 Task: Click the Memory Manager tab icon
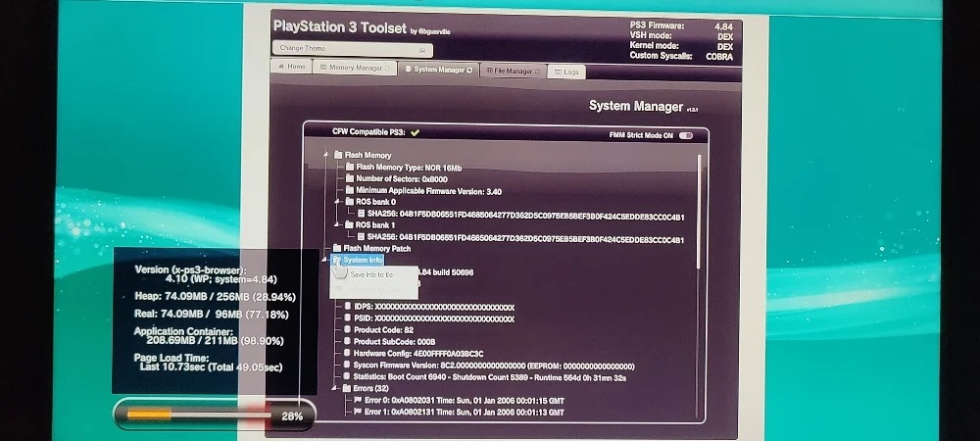pyautogui.click(x=323, y=68)
